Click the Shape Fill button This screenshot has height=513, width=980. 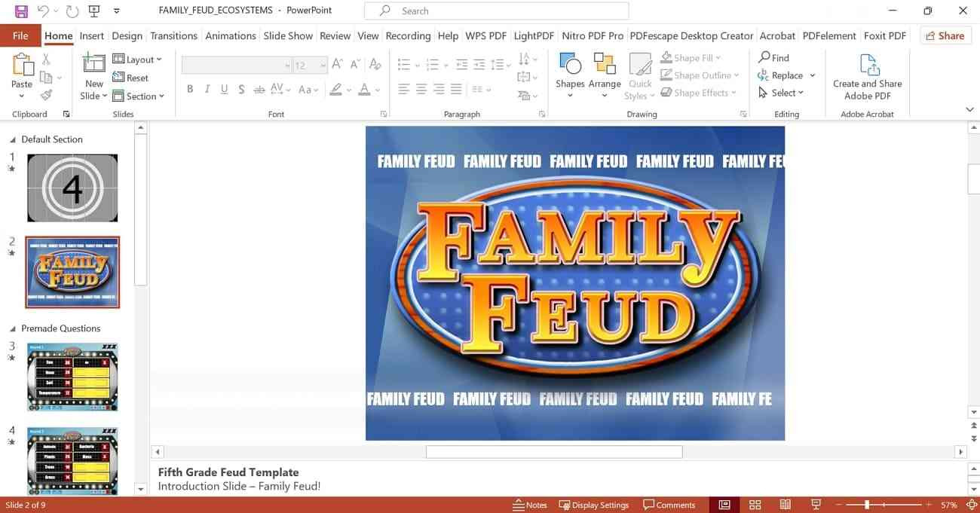click(691, 58)
